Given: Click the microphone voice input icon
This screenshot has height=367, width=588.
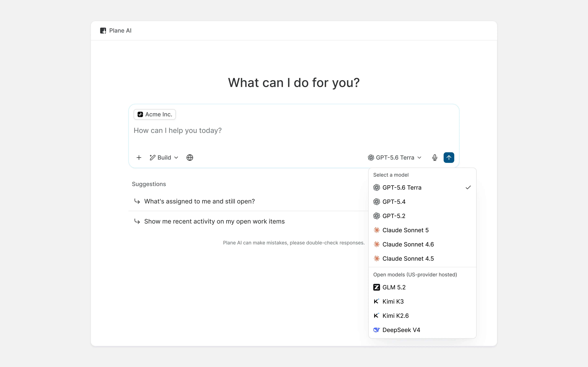Looking at the screenshot, I should click(435, 158).
